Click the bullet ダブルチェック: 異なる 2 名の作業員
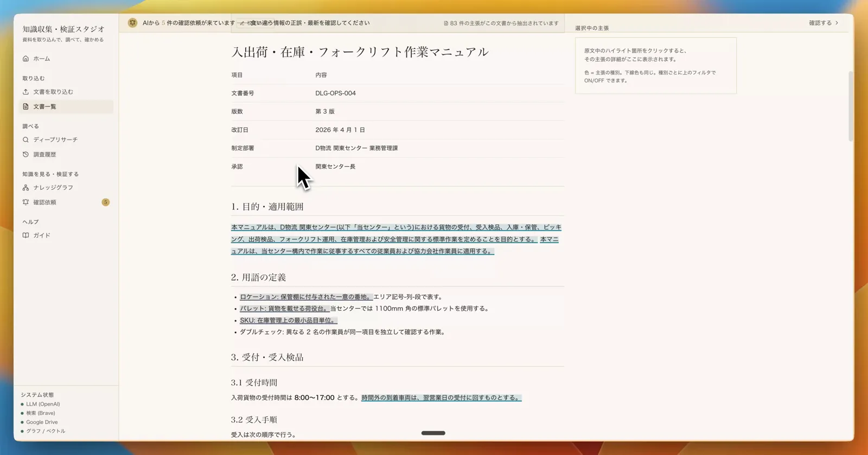The height and width of the screenshot is (455, 868). click(343, 332)
